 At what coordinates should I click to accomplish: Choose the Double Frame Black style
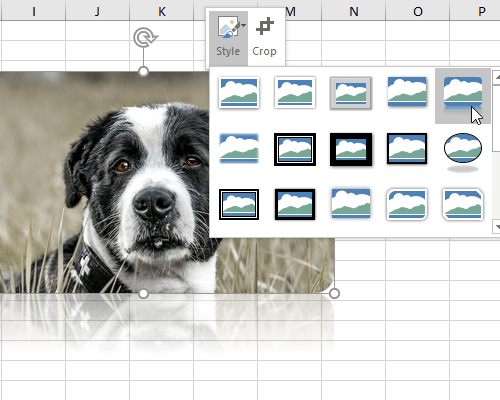pyautogui.click(x=295, y=149)
